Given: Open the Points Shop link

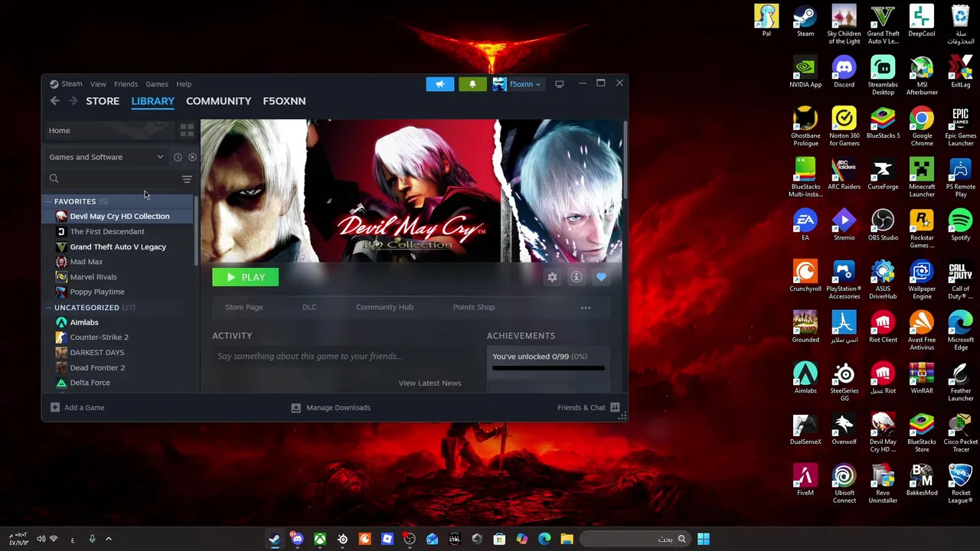Looking at the screenshot, I should (x=474, y=307).
